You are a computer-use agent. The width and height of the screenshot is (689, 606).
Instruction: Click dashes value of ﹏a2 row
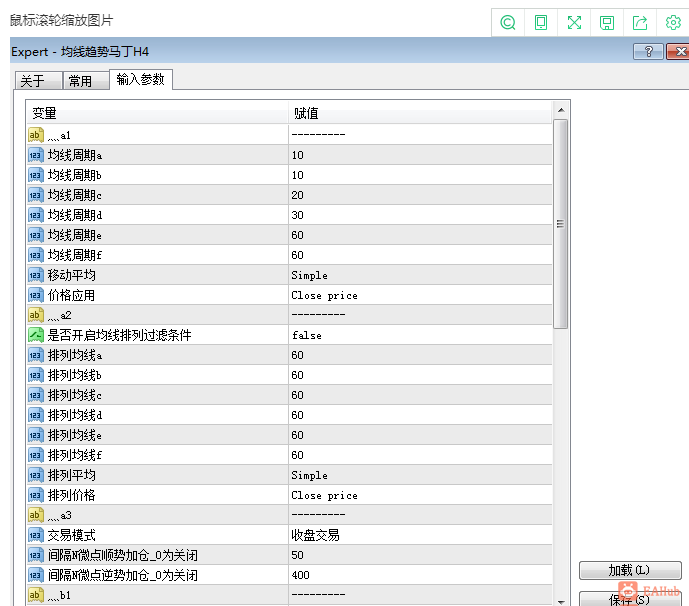point(420,315)
